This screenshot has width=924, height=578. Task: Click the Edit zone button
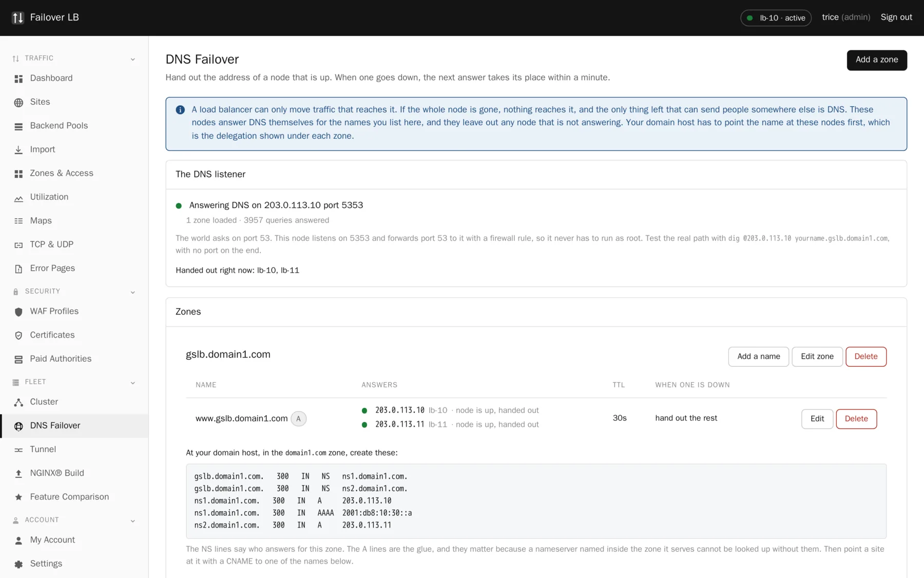(817, 357)
